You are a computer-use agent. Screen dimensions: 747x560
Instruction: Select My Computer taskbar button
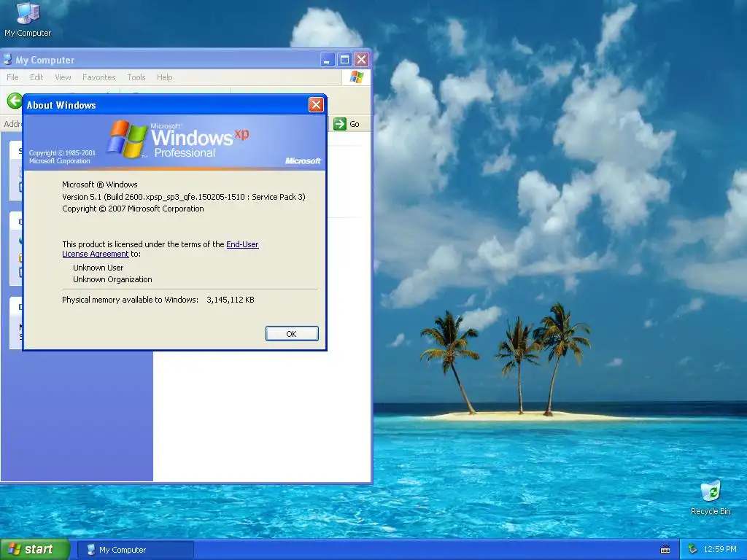136,550
